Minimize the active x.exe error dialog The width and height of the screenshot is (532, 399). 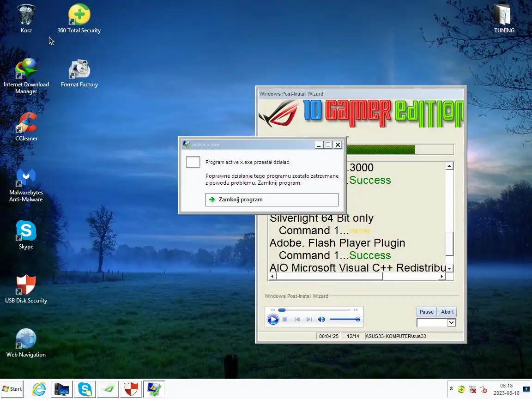click(x=319, y=145)
